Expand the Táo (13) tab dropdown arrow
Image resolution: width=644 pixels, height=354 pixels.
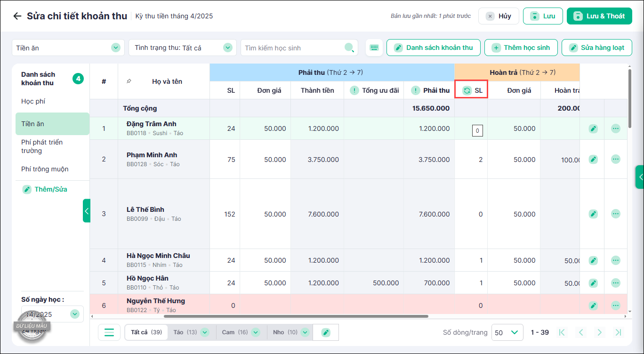tap(204, 332)
